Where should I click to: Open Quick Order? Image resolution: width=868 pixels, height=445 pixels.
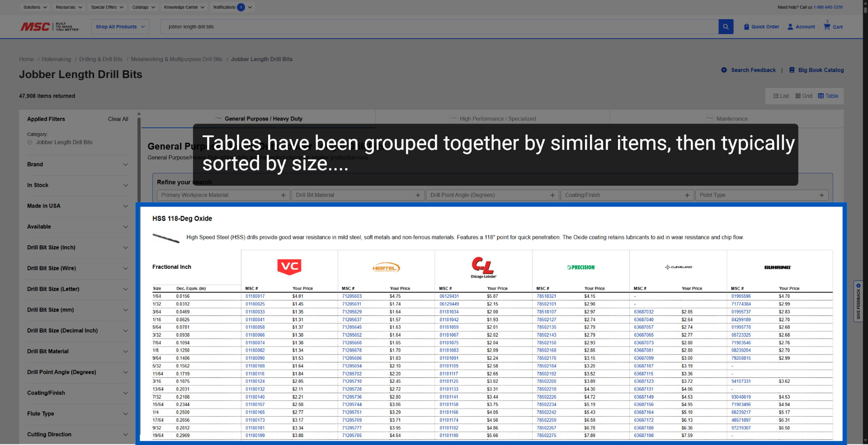tap(761, 27)
